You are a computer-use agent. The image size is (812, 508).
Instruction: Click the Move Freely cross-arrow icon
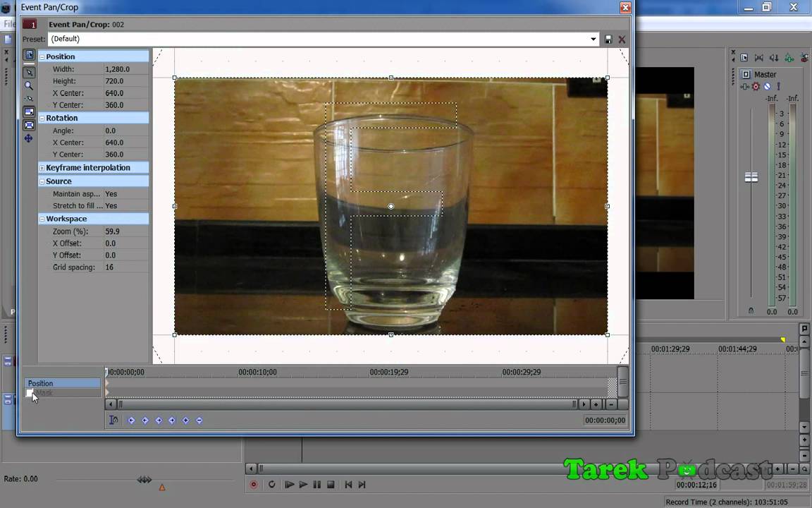(29, 138)
